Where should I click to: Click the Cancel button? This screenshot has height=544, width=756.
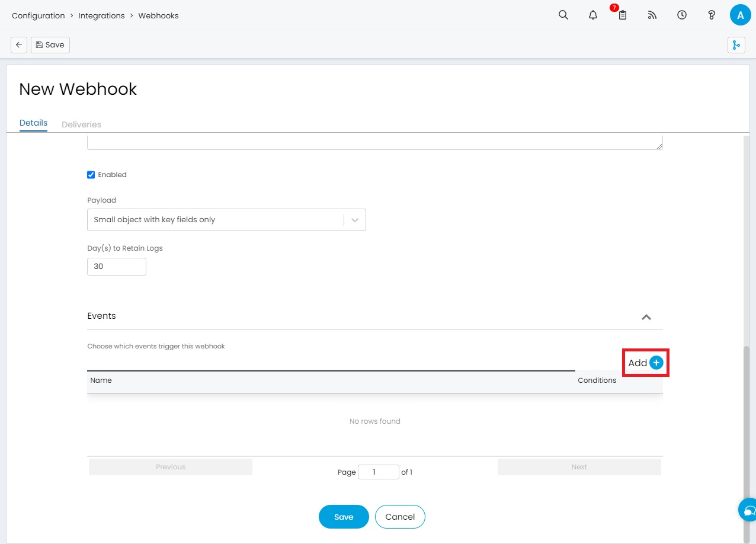pos(400,517)
